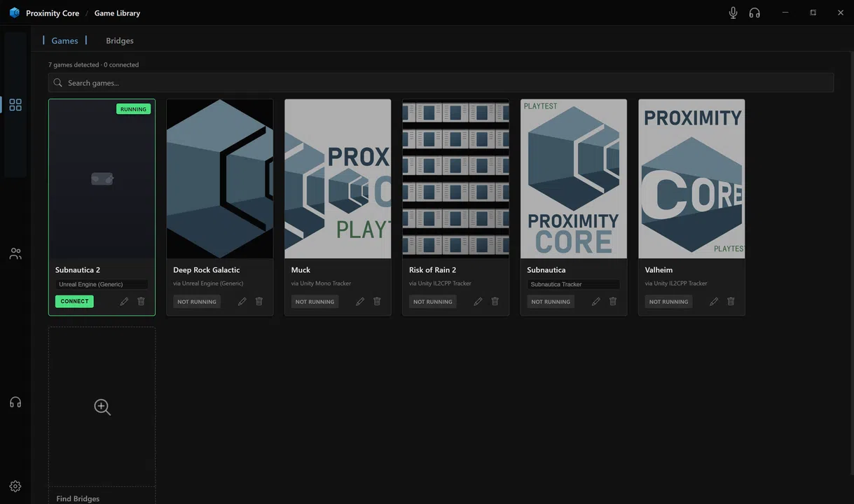Click the Risk of Rain 2 title text

point(432,269)
